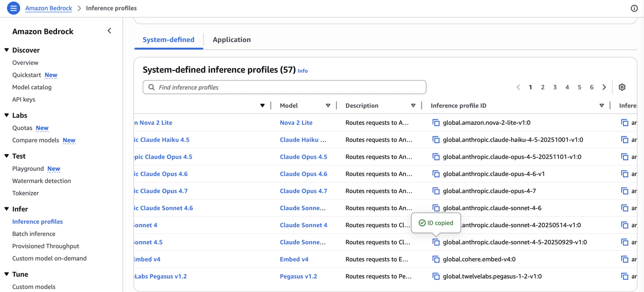Copy the ARN in the Claude Opus 4.7 row
Image resolution: width=644 pixels, height=292 pixels.
(625, 191)
